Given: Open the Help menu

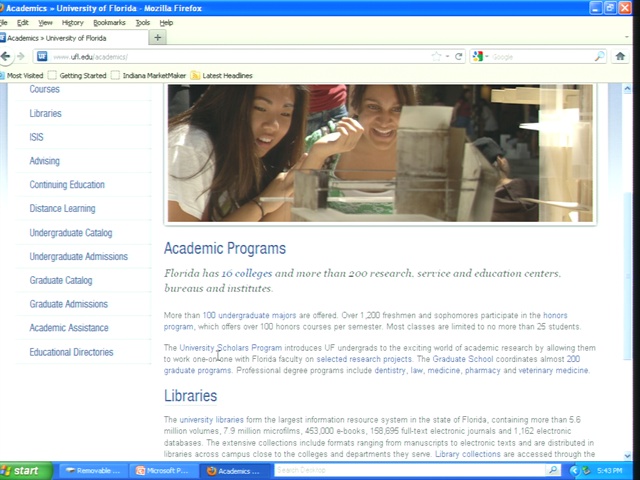Looking at the screenshot, I should (166, 22).
